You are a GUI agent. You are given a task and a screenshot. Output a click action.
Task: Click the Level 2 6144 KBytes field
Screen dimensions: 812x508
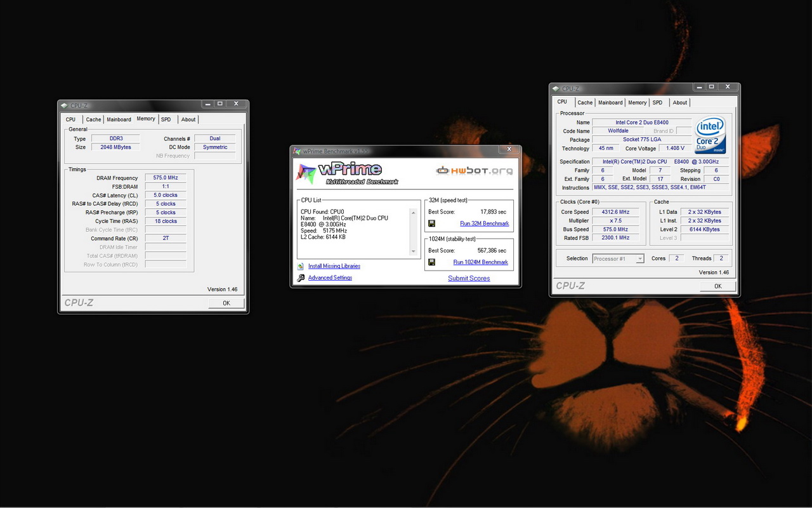[704, 229]
